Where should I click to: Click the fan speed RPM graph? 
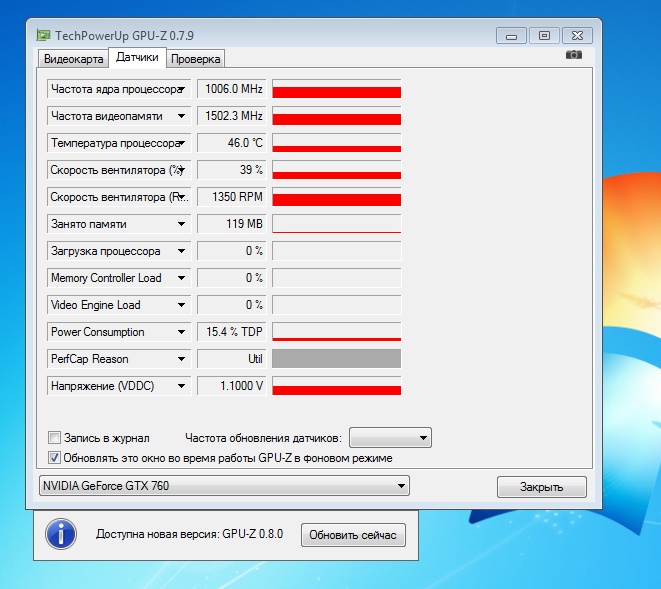point(336,197)
